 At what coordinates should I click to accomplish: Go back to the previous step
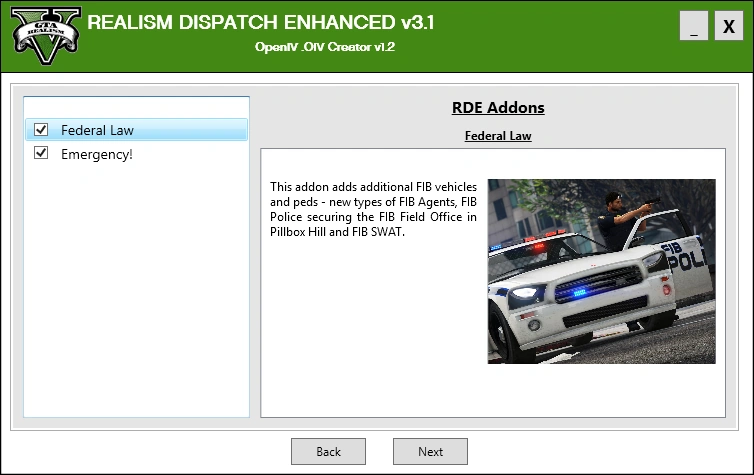[x=328, y=451]
